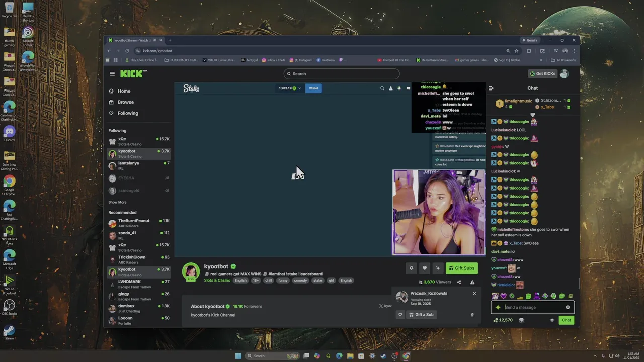The width and height of the screenshot is (644, 362).
Task: Open Steam desktop shortcut
Action: click(x=9, y=332)
